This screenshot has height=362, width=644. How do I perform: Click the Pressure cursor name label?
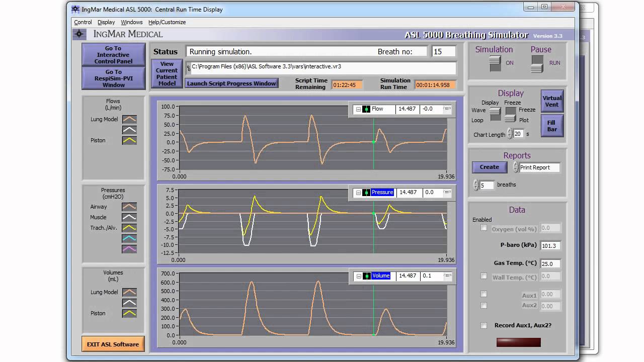(x=382, y=193)
